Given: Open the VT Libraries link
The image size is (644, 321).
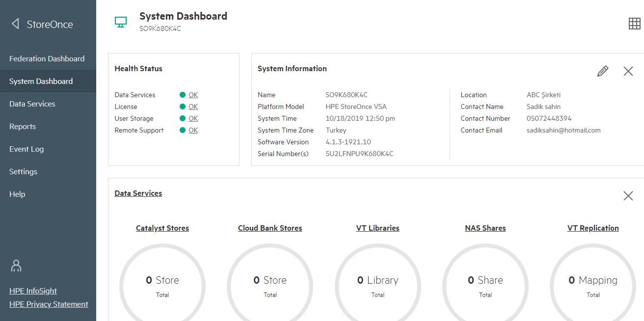Looking at the screenshot, I should click(x=377, y=228).
